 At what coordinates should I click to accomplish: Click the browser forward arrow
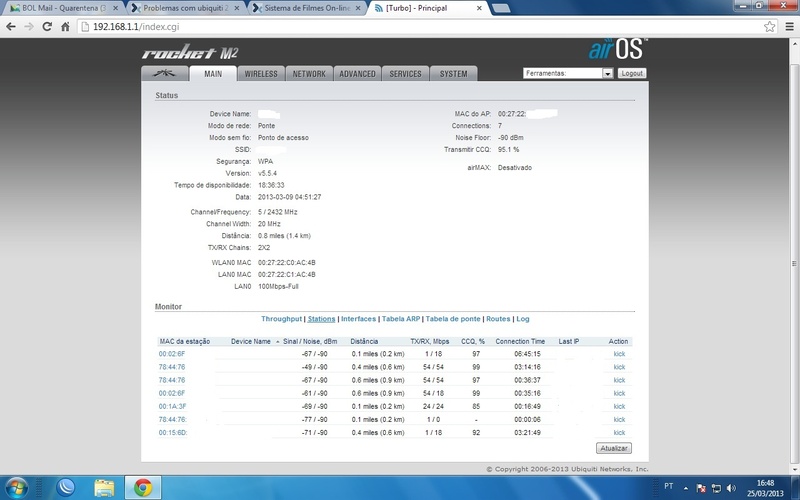(x=29, y=27)
